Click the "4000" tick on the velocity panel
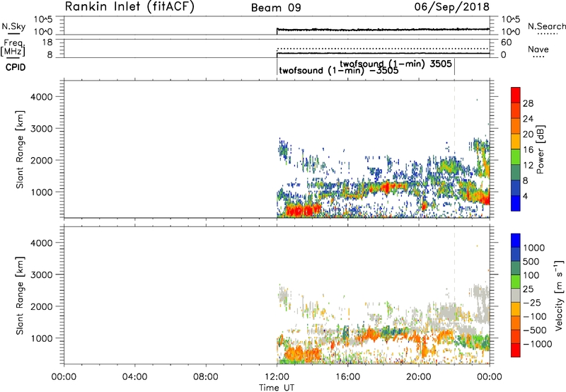 41,243
